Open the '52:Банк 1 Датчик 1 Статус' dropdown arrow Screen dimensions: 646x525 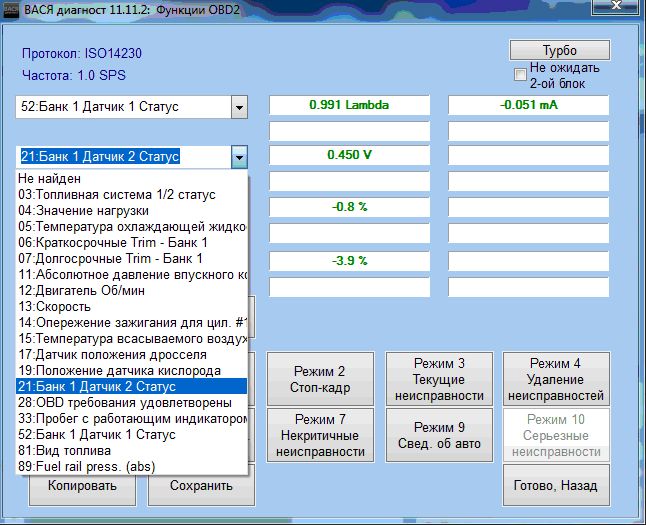pyautogui.click(x=239, y=107)
